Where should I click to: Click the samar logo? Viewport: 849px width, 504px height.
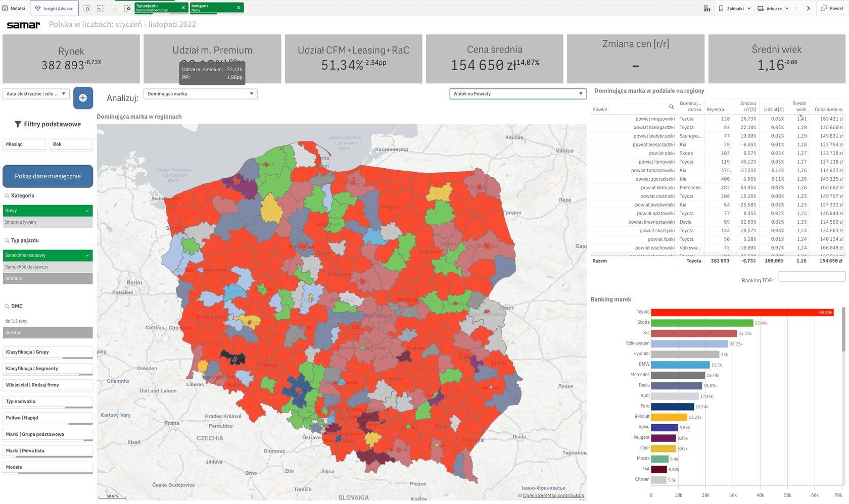[x=23, y=25]
